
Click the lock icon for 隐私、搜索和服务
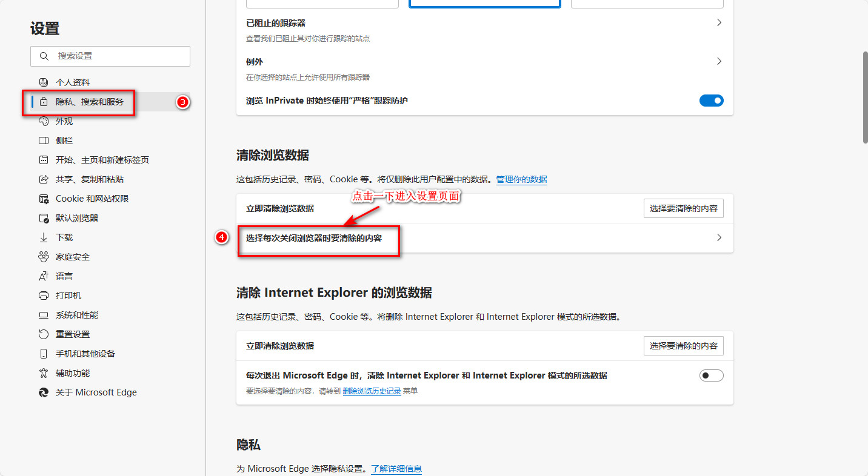coord(43,102)
